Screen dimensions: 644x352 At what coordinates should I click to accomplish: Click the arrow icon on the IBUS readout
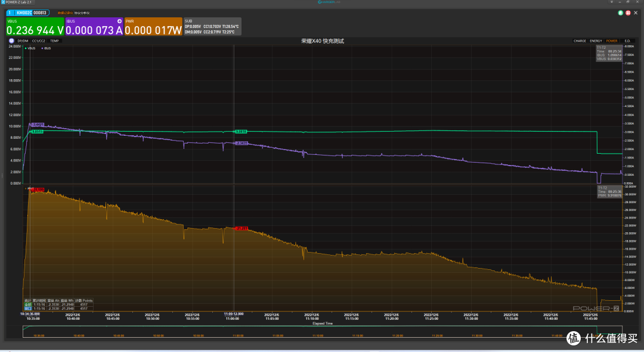[119, 21]
